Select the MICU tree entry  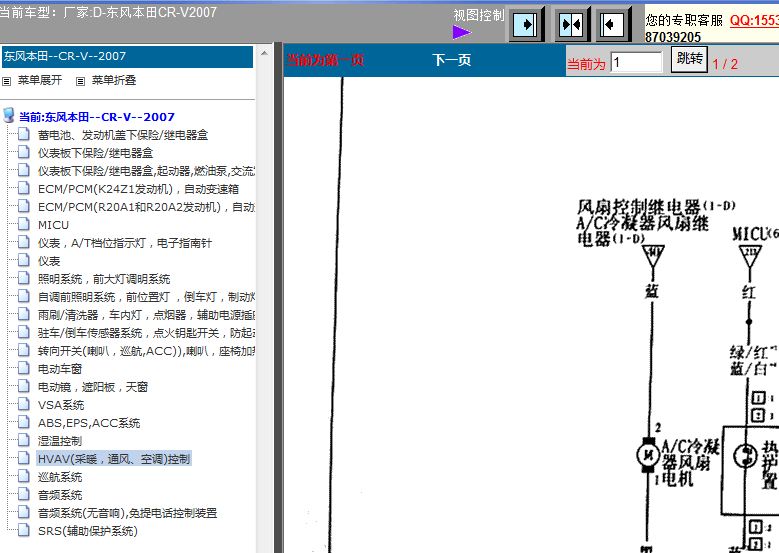click(x=53, y=225)
